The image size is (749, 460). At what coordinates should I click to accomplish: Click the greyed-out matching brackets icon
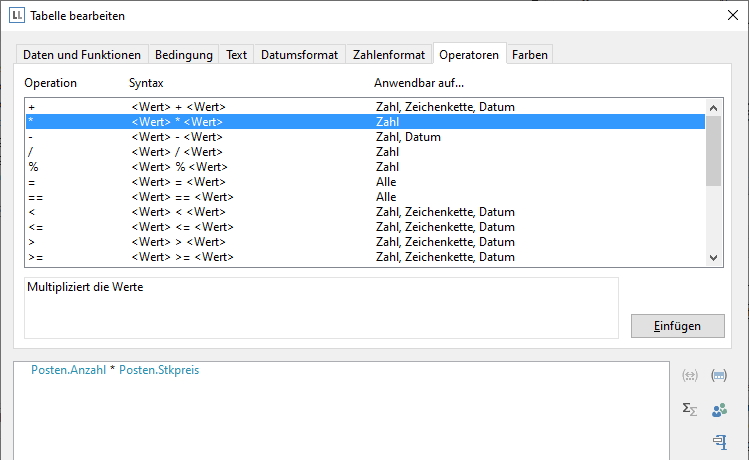689,376
